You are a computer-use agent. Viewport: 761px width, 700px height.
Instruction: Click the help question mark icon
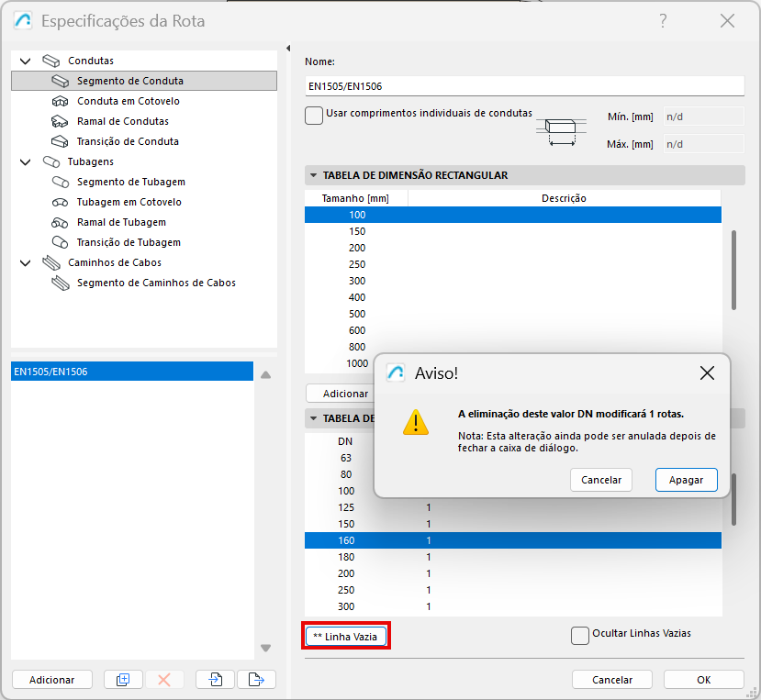663,21
